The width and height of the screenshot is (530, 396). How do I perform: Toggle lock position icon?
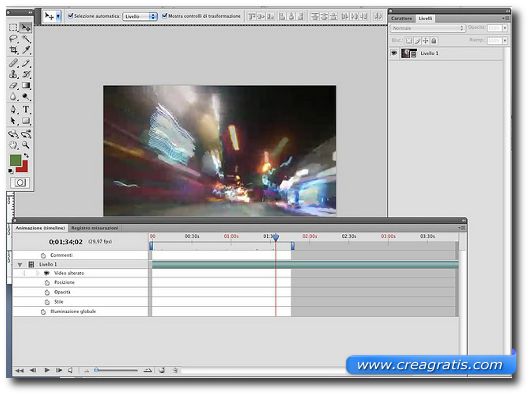pyautogui.click(x=426, y=41)
